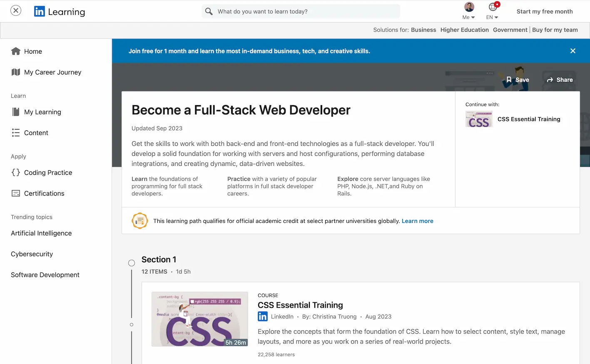
Task: Open the Government solutions tab
Action: coord(510,30)
